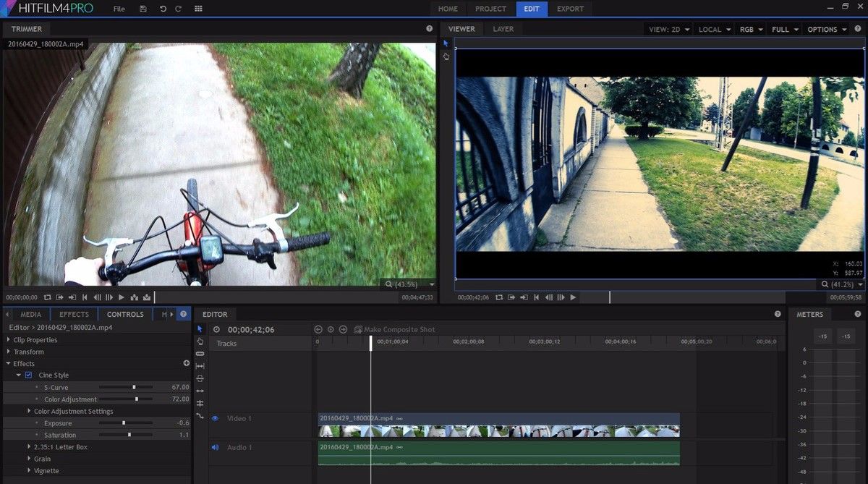Collapse the Cine Style effect
The height and width of the screenshot is (484, 868).
tap(19, 375)
